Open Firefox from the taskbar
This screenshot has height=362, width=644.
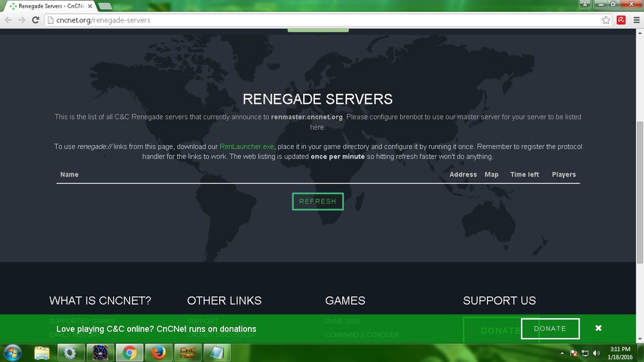point(158,353)
